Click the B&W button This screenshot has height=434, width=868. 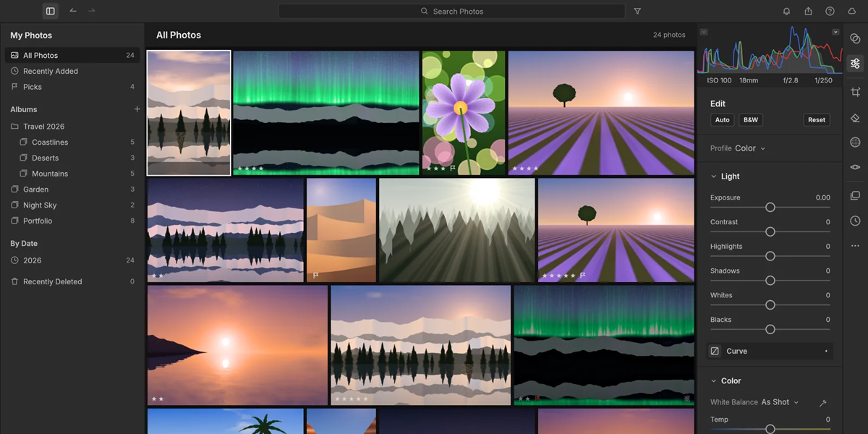click(x=751, y=120)
